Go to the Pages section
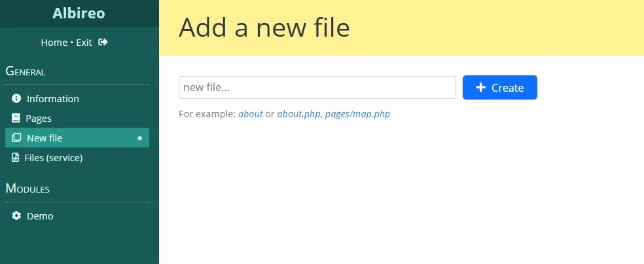644x264 pixels. [39, 119]
